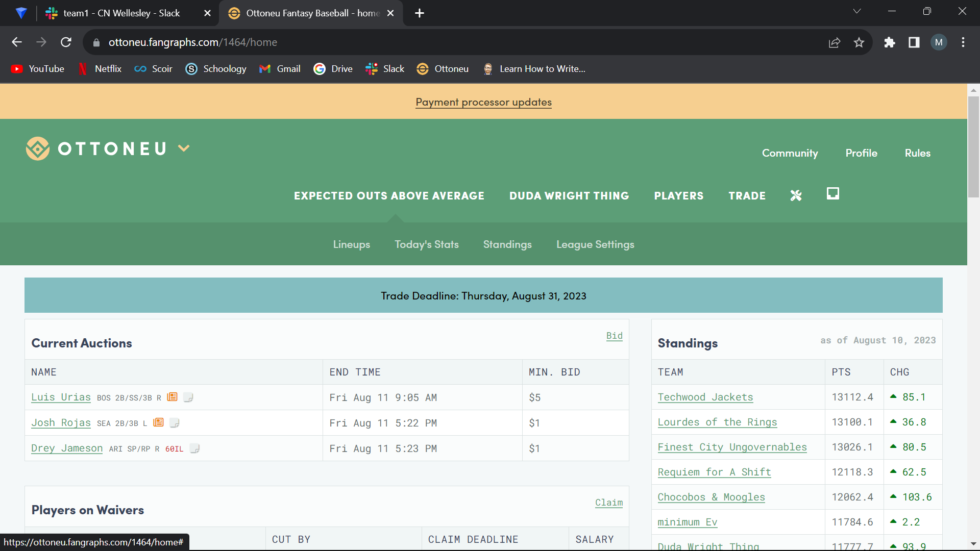Open the Techwood Jackets team page
The width and height of the screenshot is (980, 551).
(705, 397)
